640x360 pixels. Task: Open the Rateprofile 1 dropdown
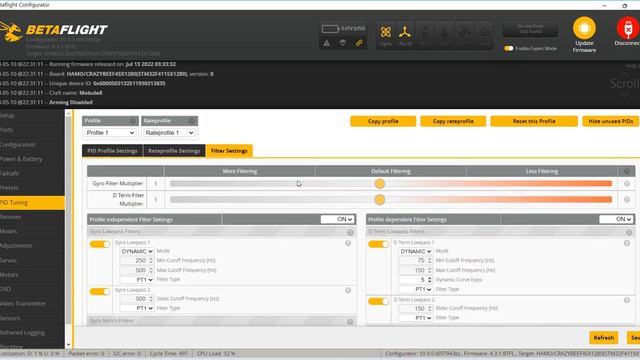(169, 133)
